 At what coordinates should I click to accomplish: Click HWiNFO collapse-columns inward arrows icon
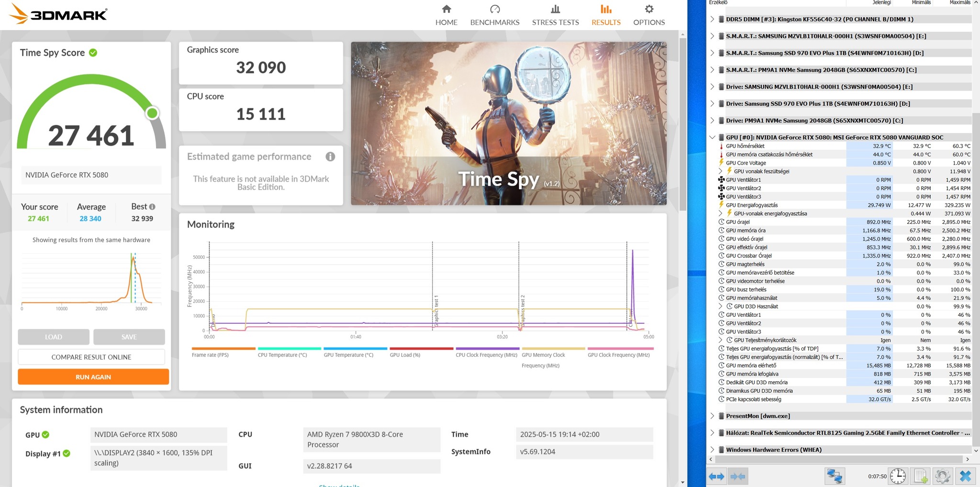[x=737, y=476]
